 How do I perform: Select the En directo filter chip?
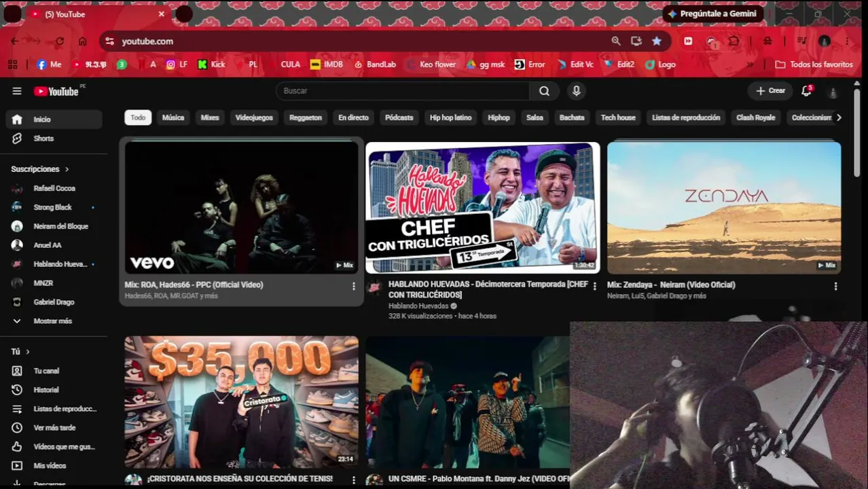click(x=353, y=117)
